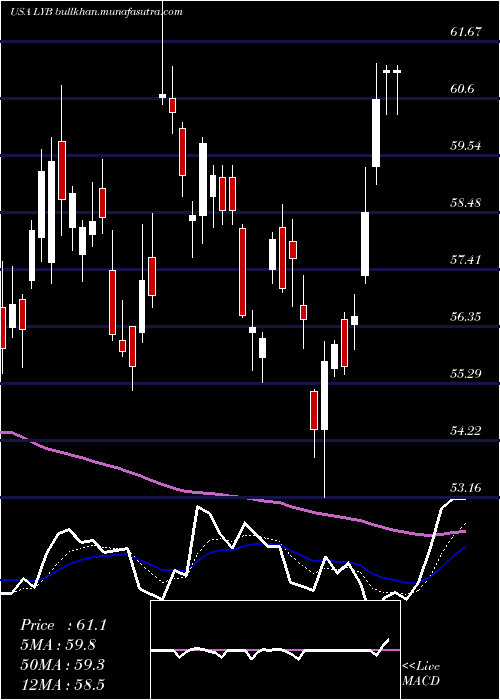This screenshot has height=700, width=500.
Task: Click the 12MA : 58.5 readout
Action: click(x=62, y=684)
